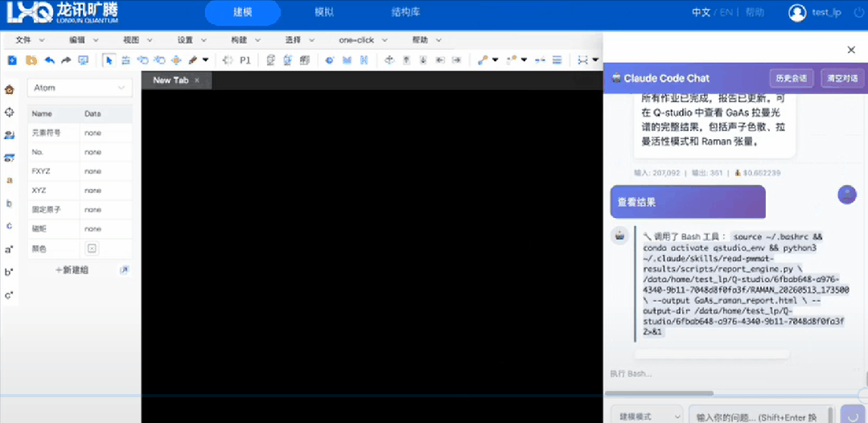View along reciprocal axis b*
This screenshot has width=868, height=423.
10,273
